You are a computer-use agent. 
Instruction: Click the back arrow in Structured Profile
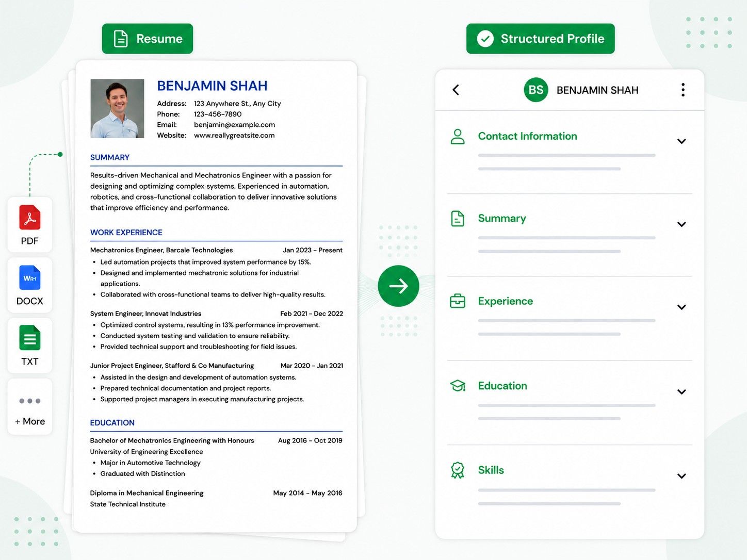point(456,90)
